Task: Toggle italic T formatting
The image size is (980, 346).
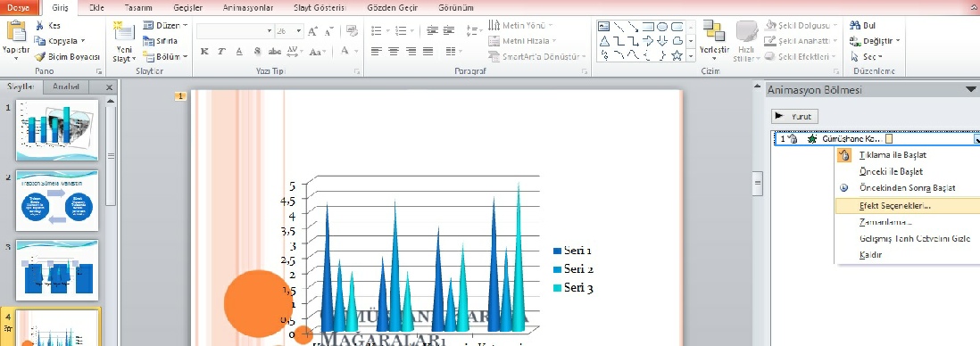Action: point(221,51)
